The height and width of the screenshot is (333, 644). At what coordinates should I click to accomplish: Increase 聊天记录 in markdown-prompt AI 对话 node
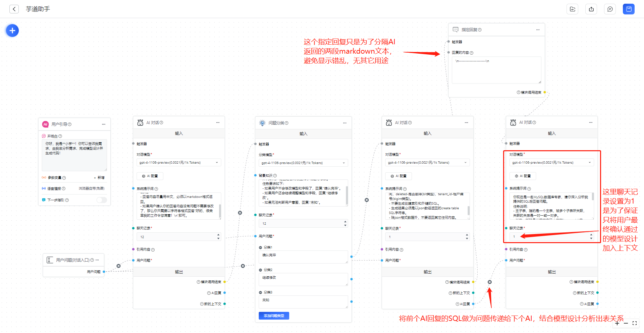point(218,235)
